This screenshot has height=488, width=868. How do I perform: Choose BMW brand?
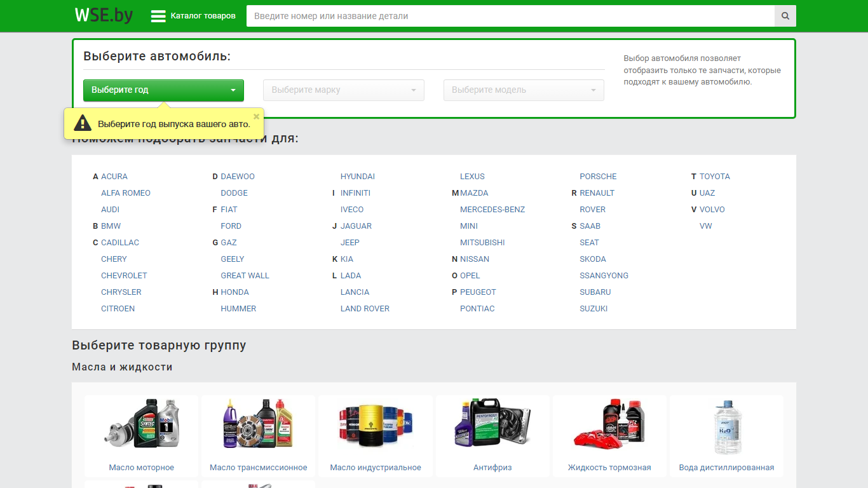(111, 226)
